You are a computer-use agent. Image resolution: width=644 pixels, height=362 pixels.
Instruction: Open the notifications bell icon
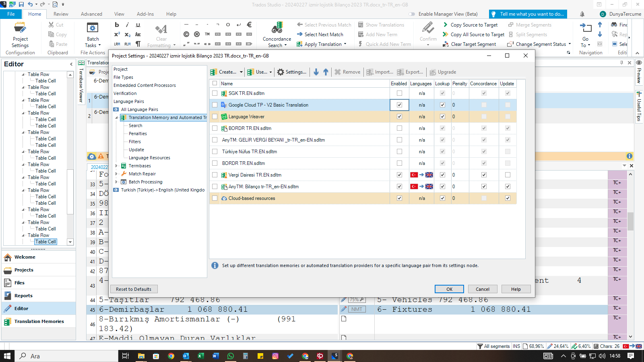[582, 14]
